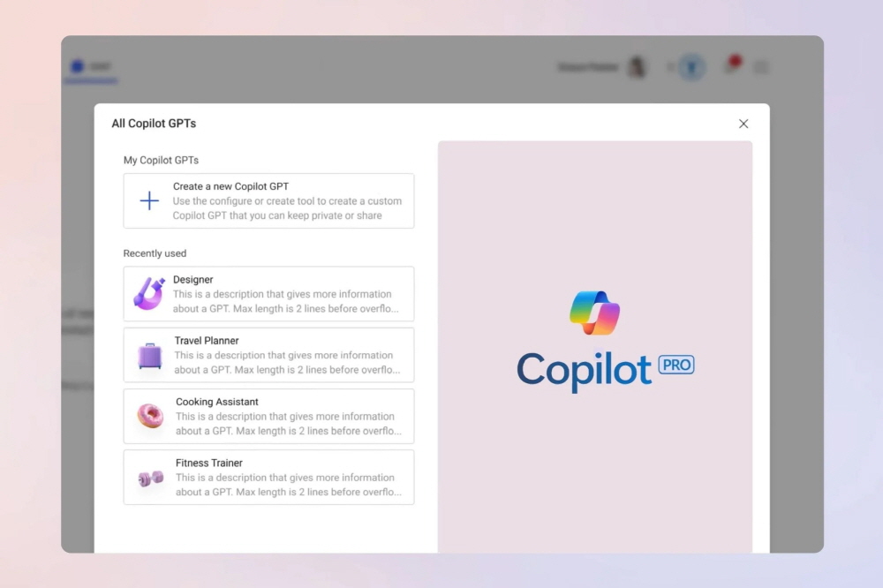Open the Designer GPT by its title
This screenshot has height=588, width=883.
(192, 280)
